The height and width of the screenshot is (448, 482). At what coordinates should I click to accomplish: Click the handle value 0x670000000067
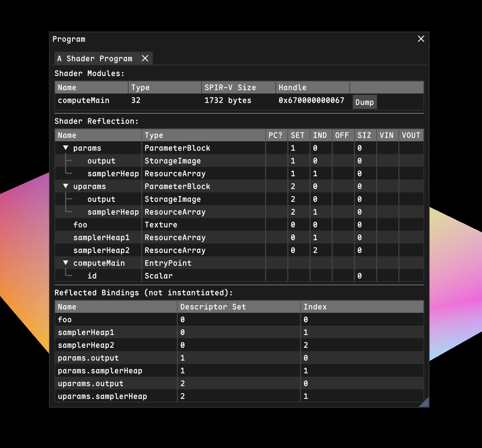tap(311, 100)
